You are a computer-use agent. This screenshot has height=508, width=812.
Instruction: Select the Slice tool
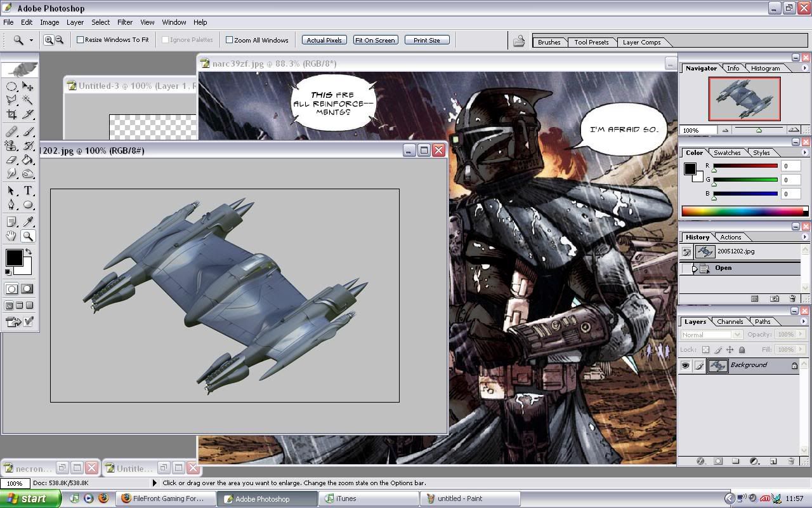pyautogui.click(x=28, y=114)
